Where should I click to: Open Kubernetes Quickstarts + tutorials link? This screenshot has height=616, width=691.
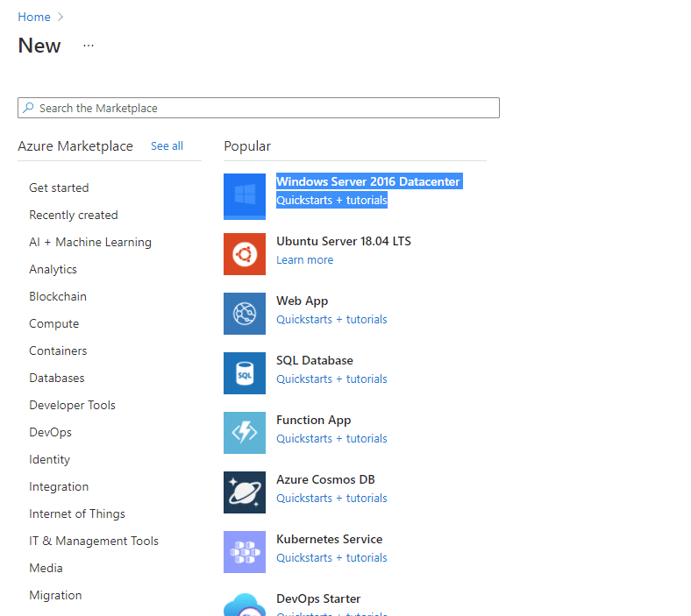point(331,558)
